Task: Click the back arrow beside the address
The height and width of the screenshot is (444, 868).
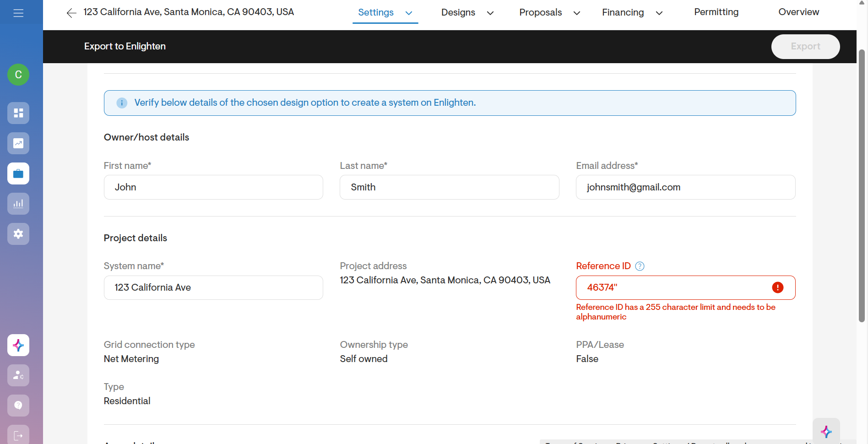Action: tap(71, 13)
